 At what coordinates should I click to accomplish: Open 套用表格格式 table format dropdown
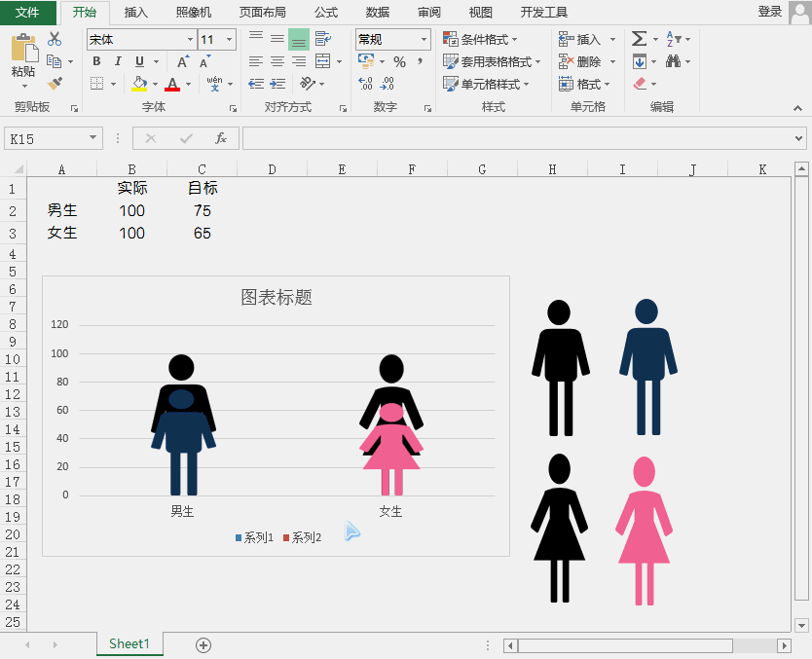click(492, 61)
